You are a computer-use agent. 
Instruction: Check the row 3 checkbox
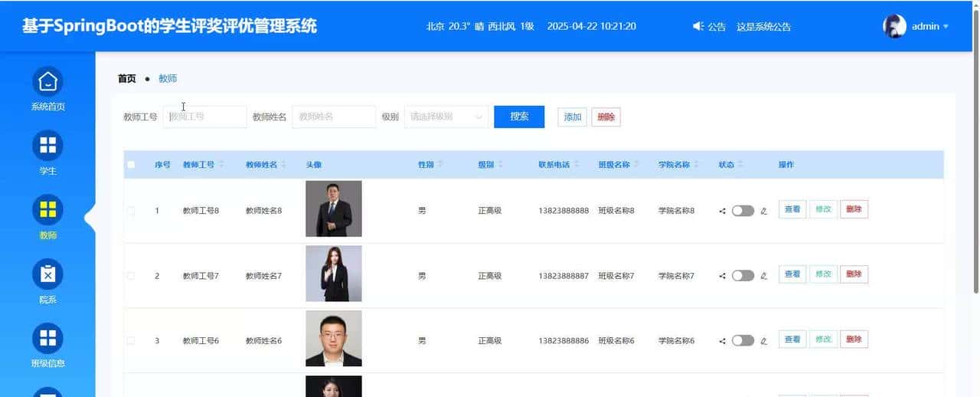[x=131, y=340]
